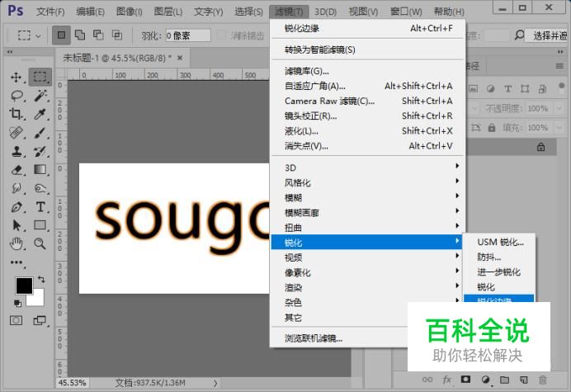
Task: Select the Crop tool
Action: coord(16,115)
